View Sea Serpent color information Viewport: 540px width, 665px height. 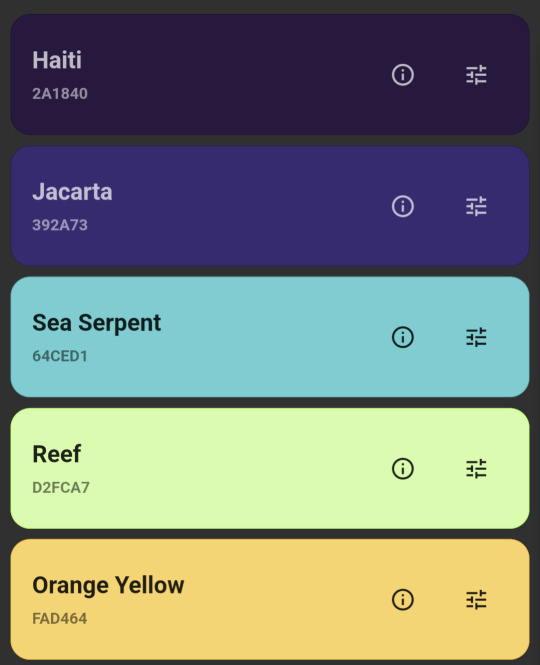point(403,337)
